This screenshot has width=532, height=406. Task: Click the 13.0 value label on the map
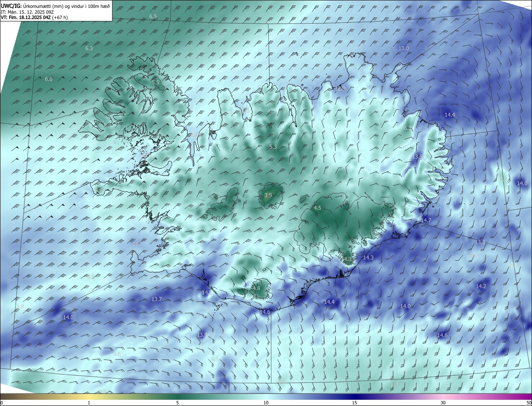tap(404, 49)
